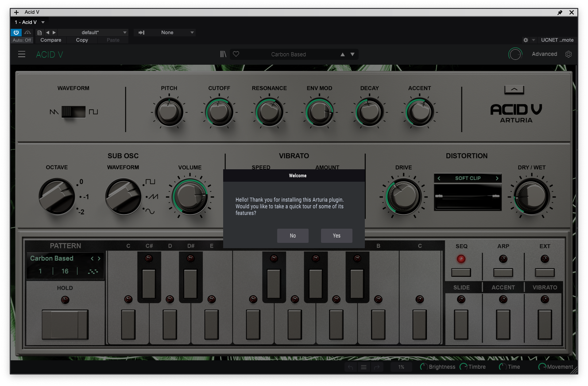Like preset with heart icon
This screenshot has width=588, height=386.
tap(236, 54)
